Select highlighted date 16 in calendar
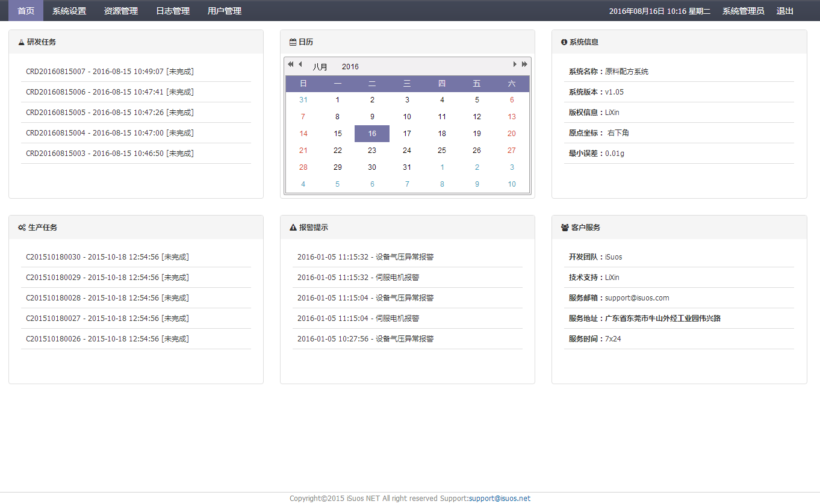This screenshot has width=820, height=504. click(x=372, y=134)
